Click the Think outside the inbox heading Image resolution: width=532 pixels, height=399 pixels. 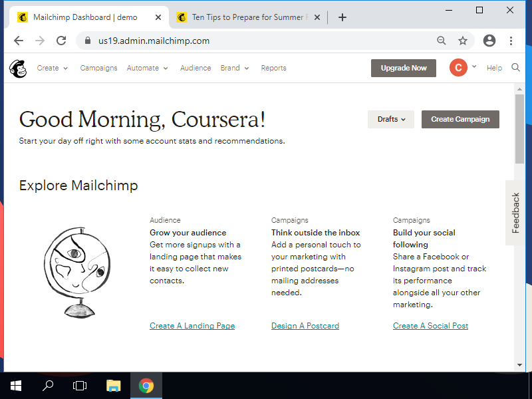pyautogui.click(x=315, y=233)
